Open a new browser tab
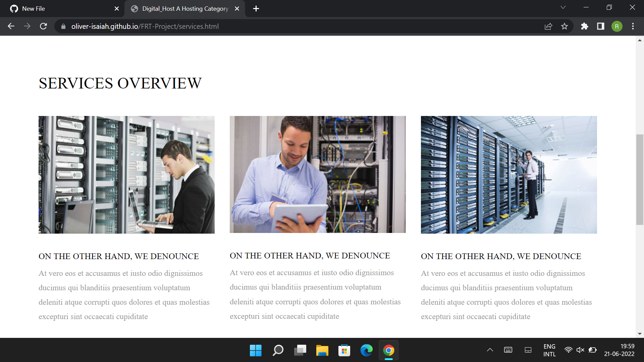Image resolution: width=644 pixels, height=362 pixels. pos(256,9)
